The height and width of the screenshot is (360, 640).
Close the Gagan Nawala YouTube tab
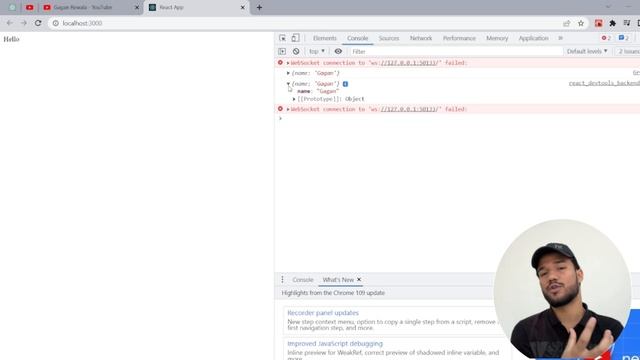(137, 7)
